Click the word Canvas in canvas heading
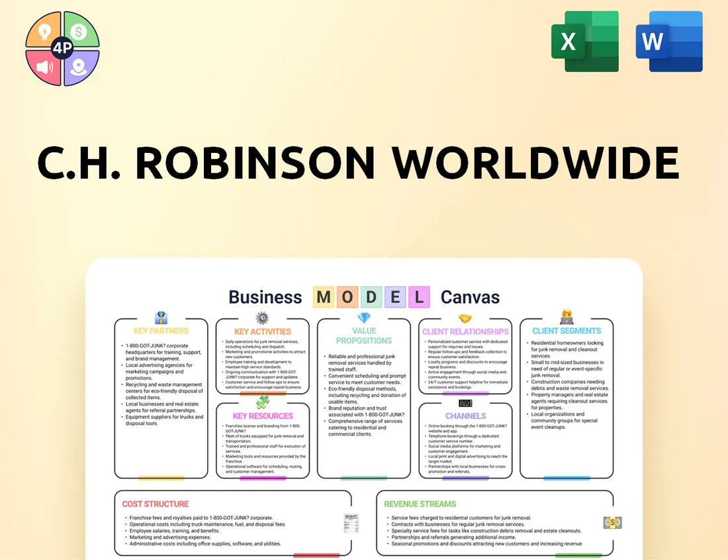 point(470,297)
